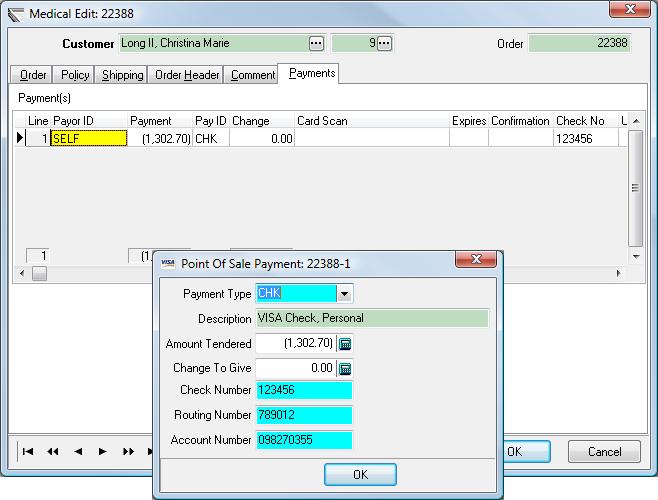This screenshot has height=500, width=658.
Task: Click horizontal scrollbar left arrow
Action: tap(22, 274)
